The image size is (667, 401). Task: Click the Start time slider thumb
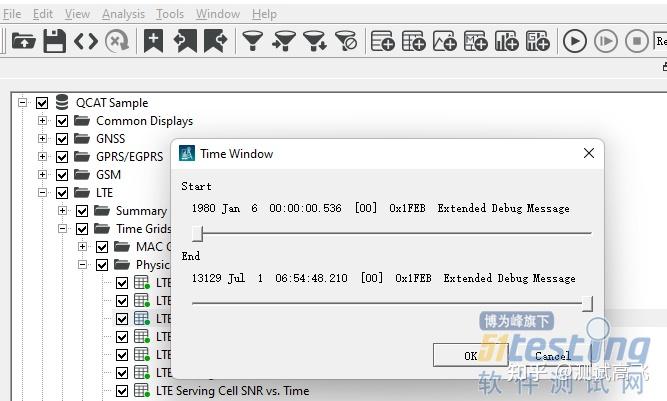click(197, 233)
